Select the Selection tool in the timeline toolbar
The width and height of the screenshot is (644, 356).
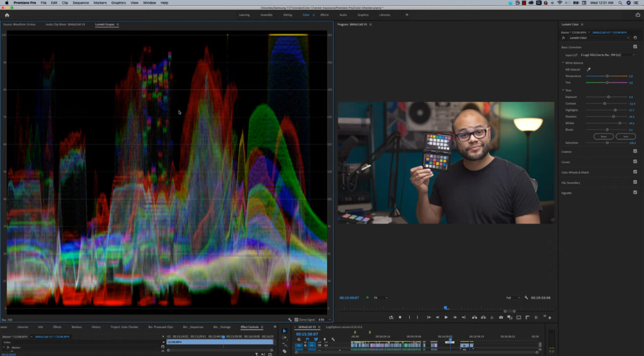point(285,331)
